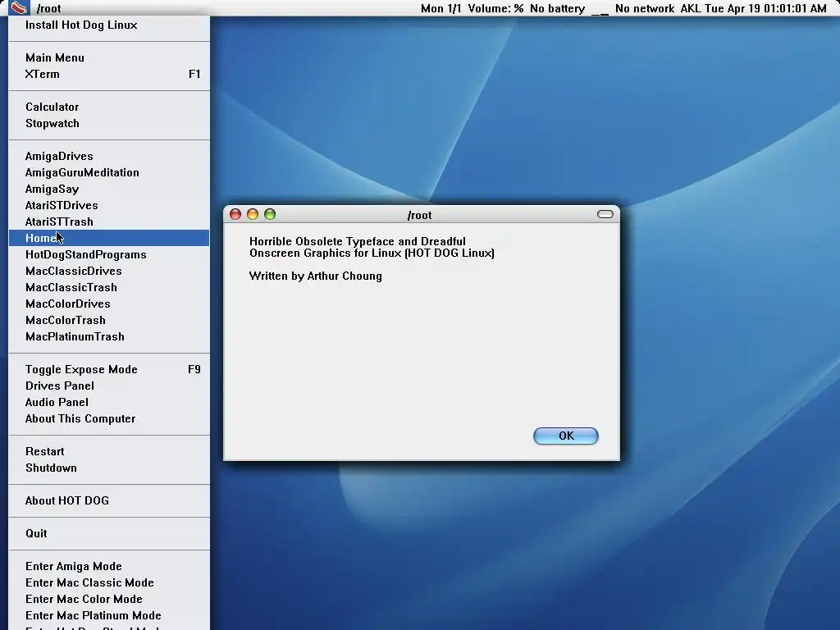
Task: Choose AmigaDrives menu item
Action: 109,157
